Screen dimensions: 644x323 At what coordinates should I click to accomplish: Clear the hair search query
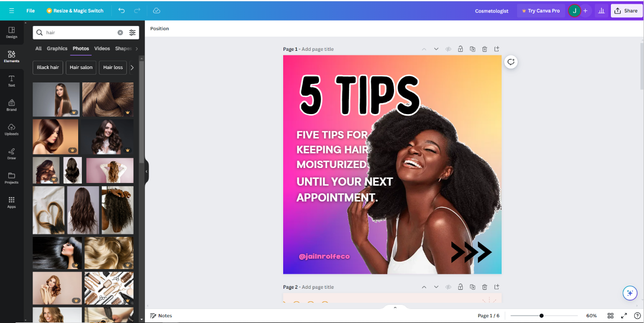(x=120, y=32)
